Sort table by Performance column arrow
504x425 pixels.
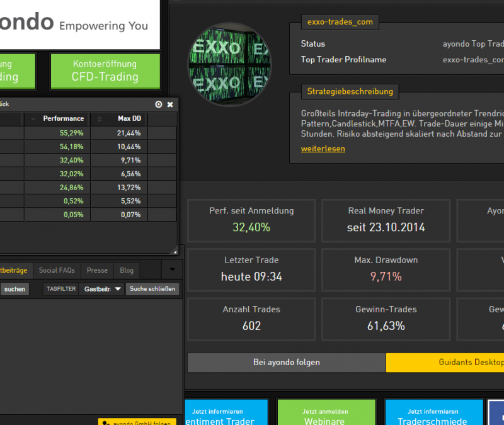click(33, 118)
